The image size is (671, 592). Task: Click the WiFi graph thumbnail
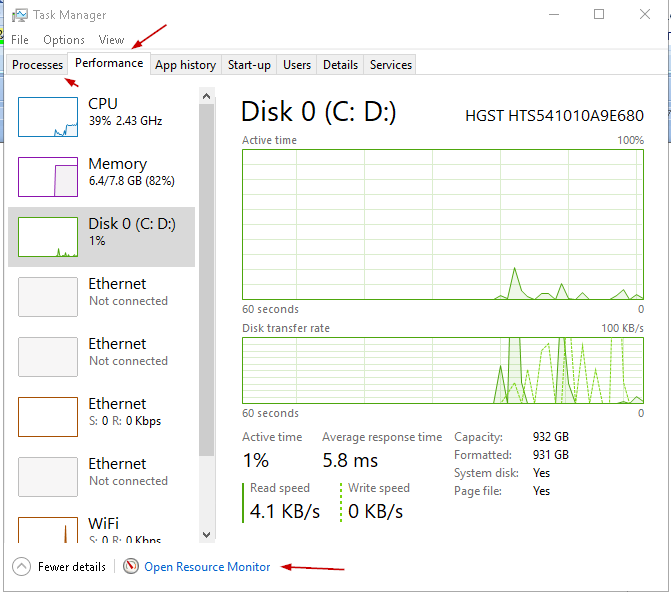click(x=47, y=529)
